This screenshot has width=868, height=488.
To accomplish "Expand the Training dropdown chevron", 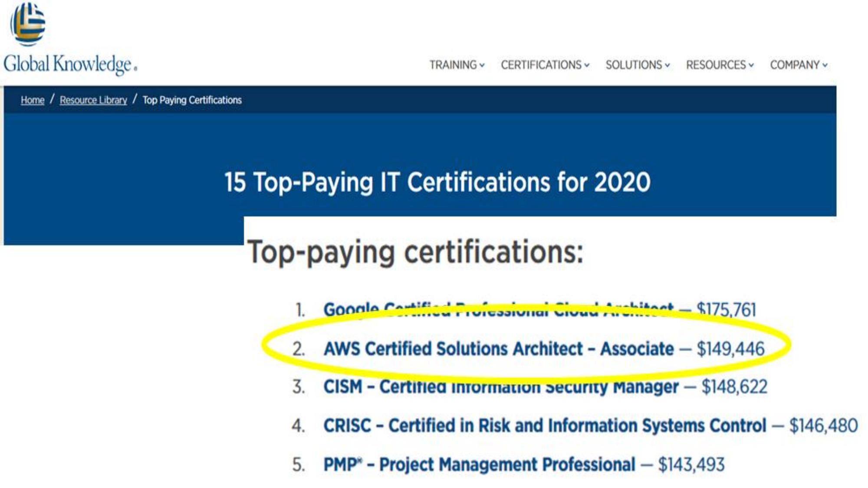I will click(482, 66).
